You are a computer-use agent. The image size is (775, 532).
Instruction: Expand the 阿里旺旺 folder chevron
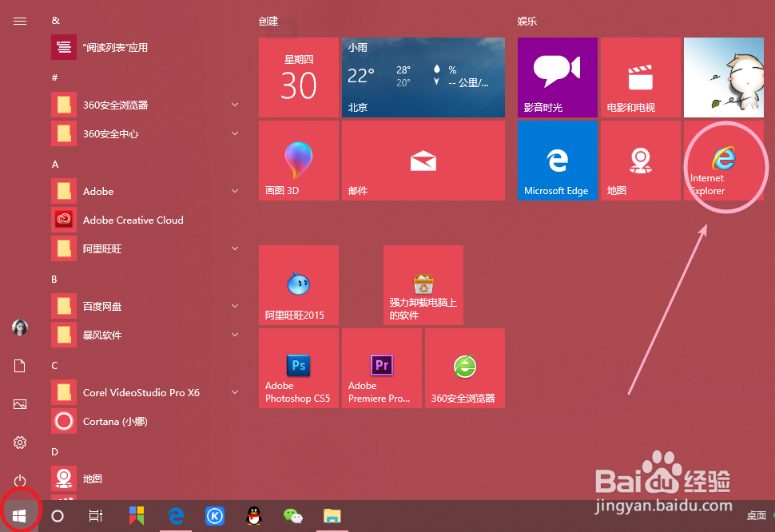click(235, 248)
